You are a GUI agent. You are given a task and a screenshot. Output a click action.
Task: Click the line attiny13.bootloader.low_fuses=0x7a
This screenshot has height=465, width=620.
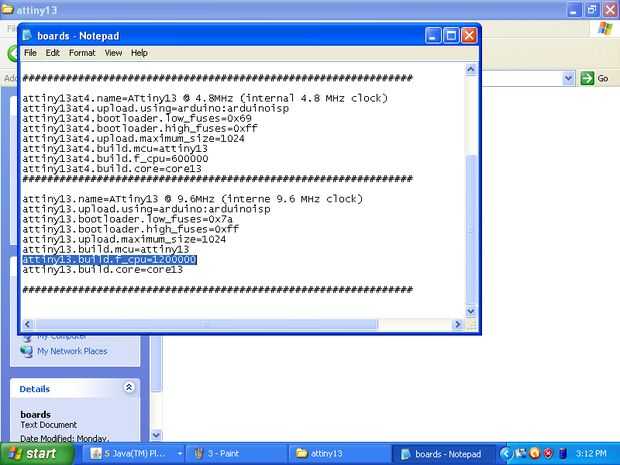click(127, 219)
